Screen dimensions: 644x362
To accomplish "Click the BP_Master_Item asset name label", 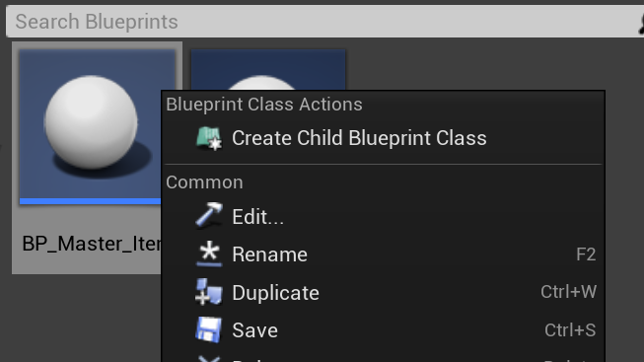I will click(92, 244).
